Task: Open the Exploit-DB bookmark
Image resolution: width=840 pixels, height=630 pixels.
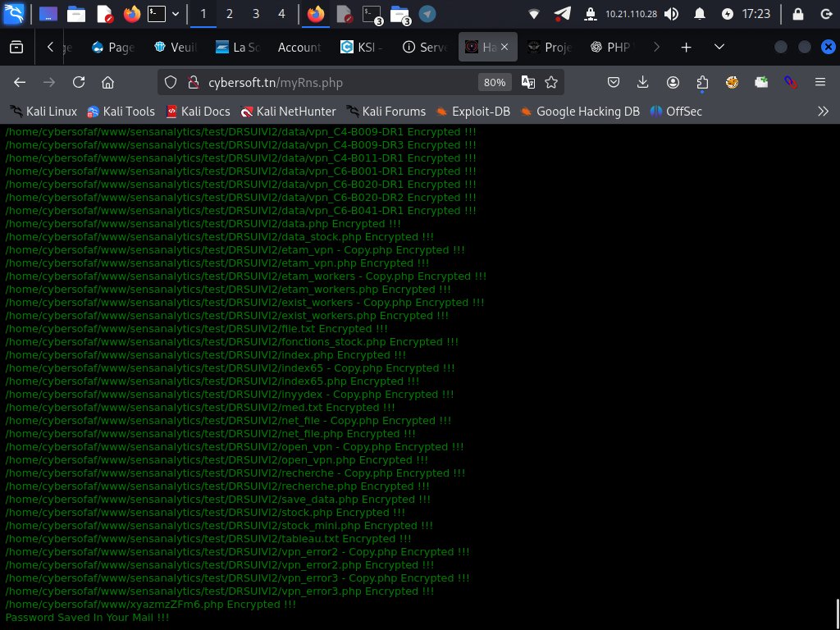Action: [473, 112]
